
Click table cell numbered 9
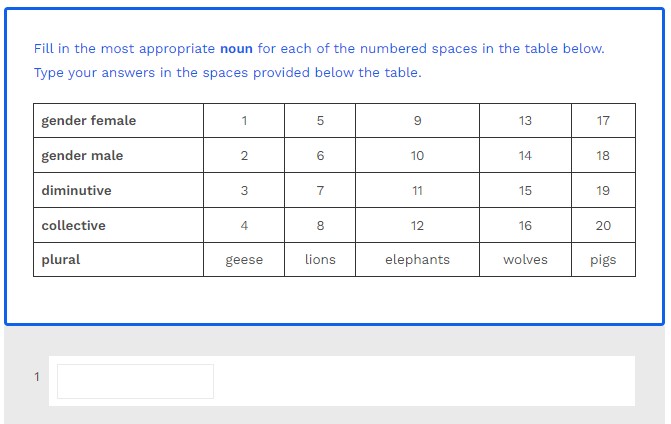coord(417,121)
